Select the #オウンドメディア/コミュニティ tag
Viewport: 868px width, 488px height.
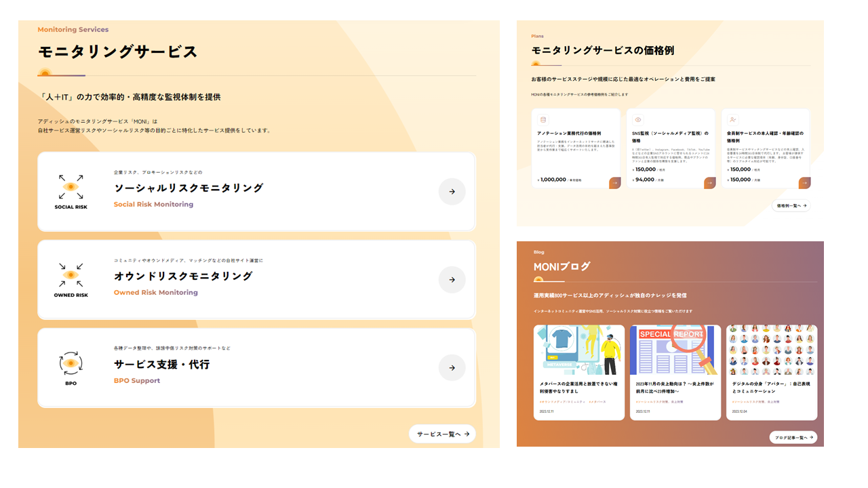[x=562, y=402]
